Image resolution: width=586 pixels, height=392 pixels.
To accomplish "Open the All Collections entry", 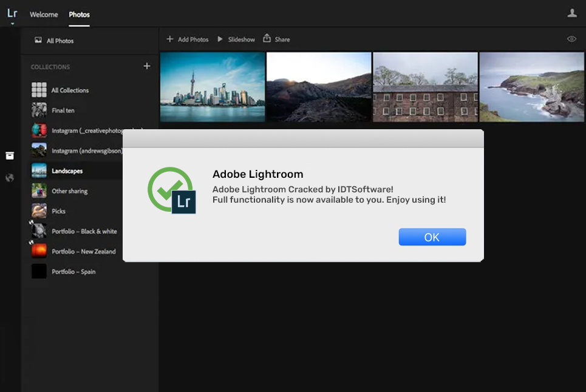I will pos(90,90).
